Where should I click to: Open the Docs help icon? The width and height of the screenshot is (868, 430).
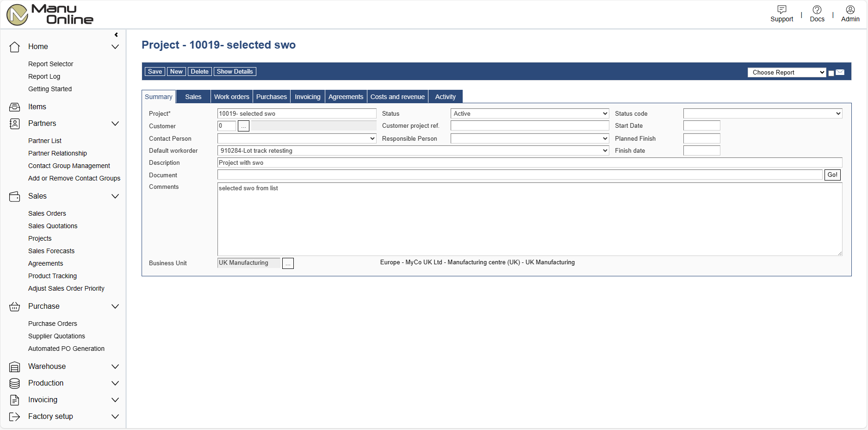pos(817,10)
